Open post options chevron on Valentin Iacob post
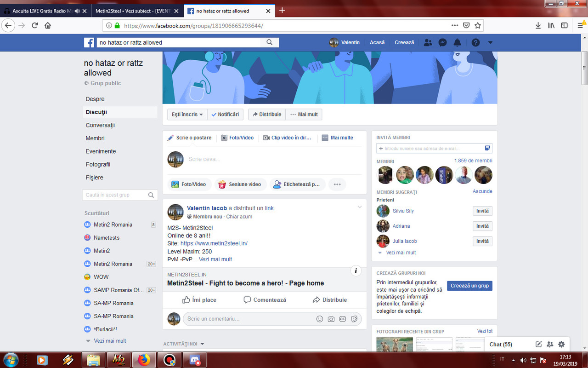This screenshot has height=368, width=588. point(360,207)
